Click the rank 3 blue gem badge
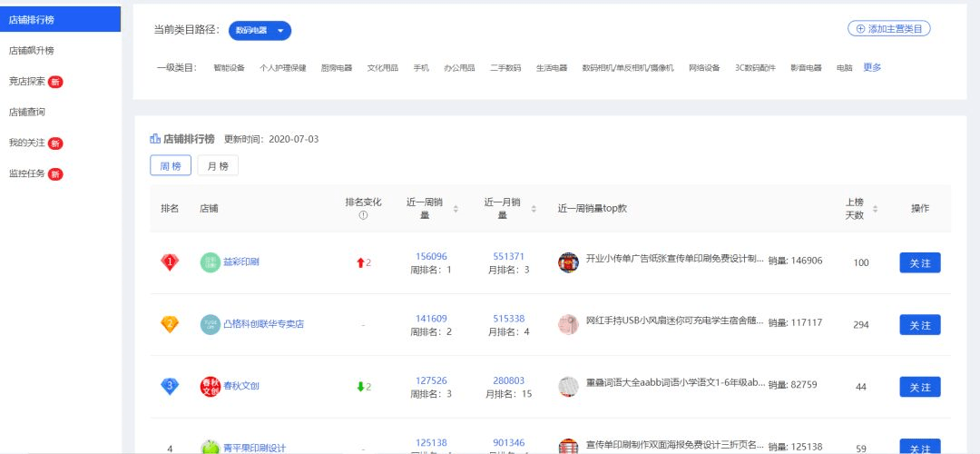 point(170,387)
